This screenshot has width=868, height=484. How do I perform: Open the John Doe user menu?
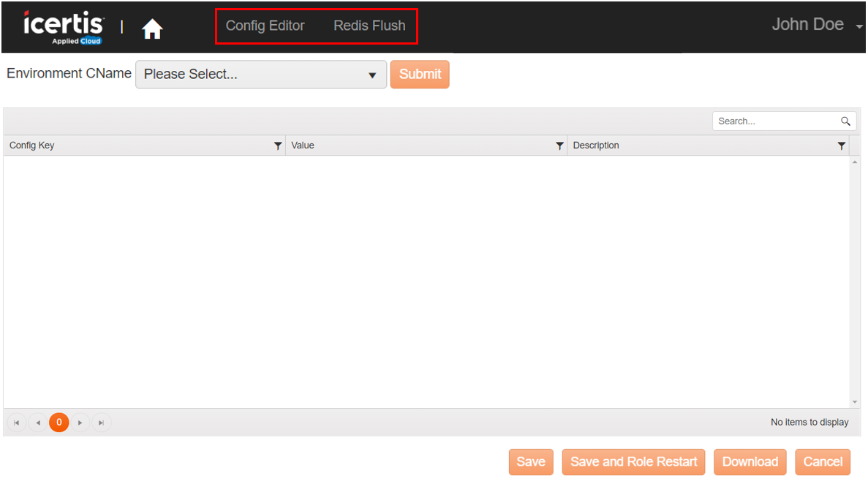(x=816, y=25)
